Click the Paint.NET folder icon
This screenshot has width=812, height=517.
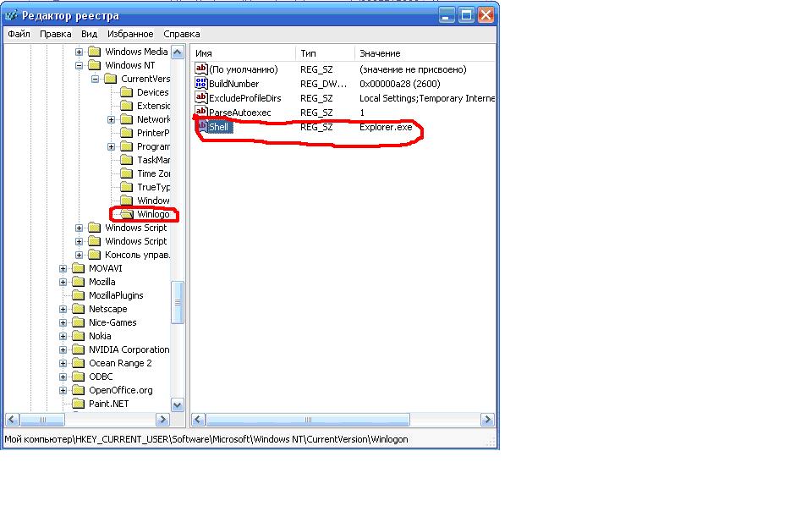point(78,404)
